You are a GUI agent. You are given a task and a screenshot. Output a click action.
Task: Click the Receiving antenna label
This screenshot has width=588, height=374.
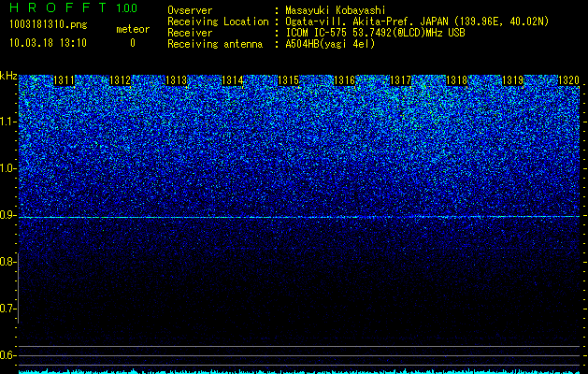click(x=215, y=44)
